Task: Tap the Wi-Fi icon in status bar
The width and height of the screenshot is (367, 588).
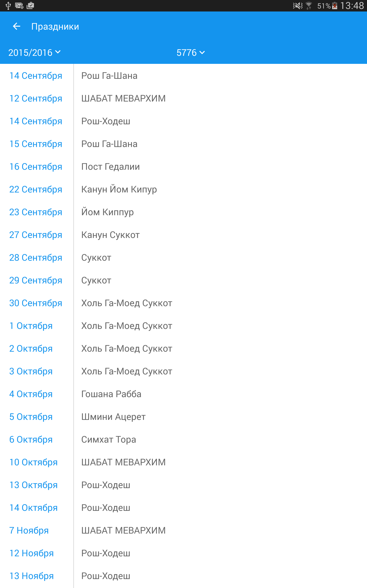Action: point(309,6)
